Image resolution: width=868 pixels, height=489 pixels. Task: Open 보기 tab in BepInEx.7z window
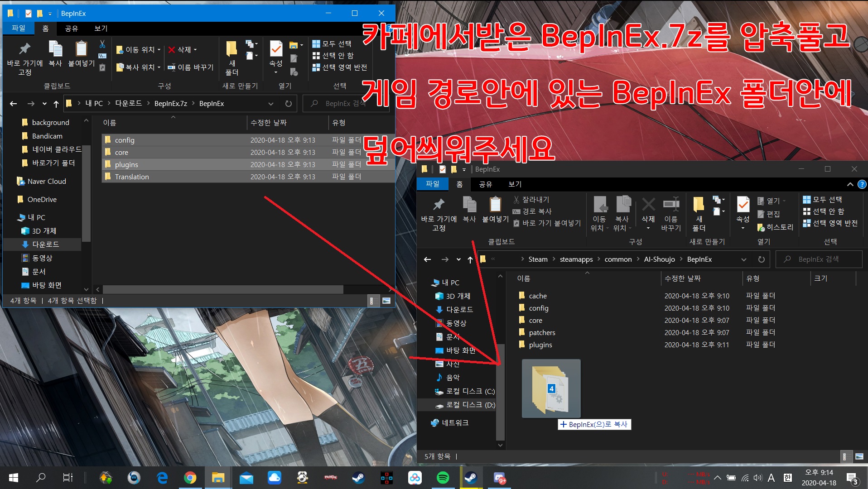coord(101,28)
